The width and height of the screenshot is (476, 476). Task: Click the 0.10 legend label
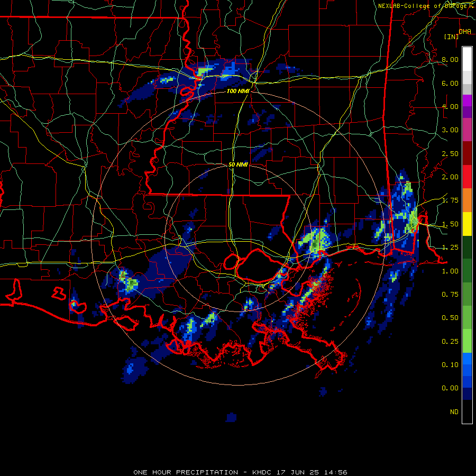[450, 365]
